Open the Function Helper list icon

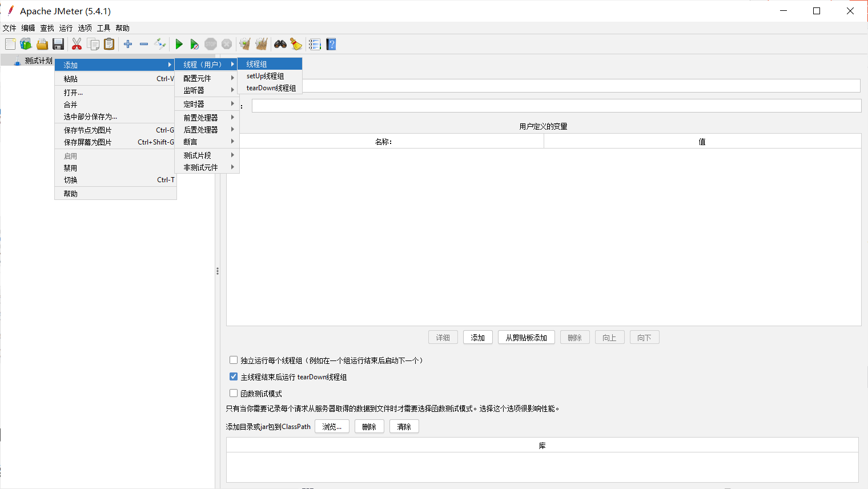[315, 44]
